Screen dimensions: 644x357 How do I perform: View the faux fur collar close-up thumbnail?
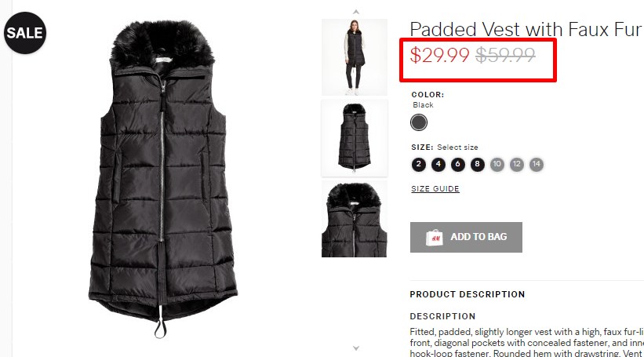pos(355,219)
